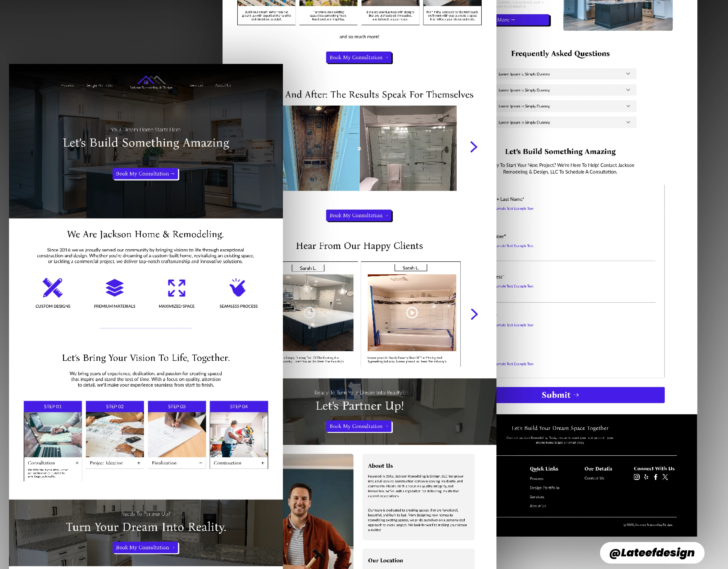728x569 pixels.
Task: Expand the Project Ideation step
Action: click(x=139, y=463)
